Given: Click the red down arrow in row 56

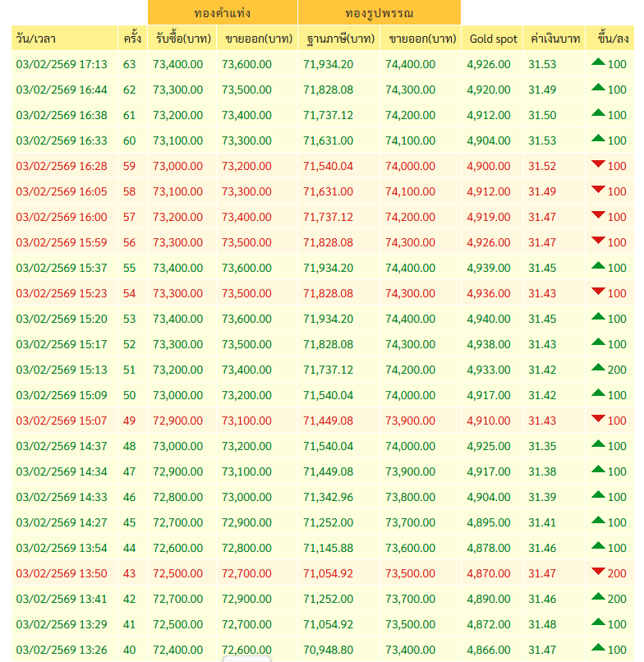Looking at the screenshot, I should click(x=598, y=240).
